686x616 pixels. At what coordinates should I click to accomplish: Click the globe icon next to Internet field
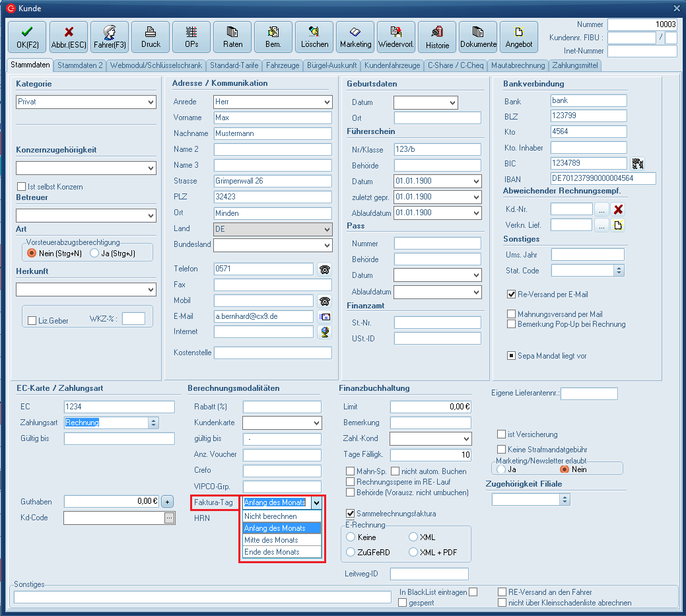(324, 332)
